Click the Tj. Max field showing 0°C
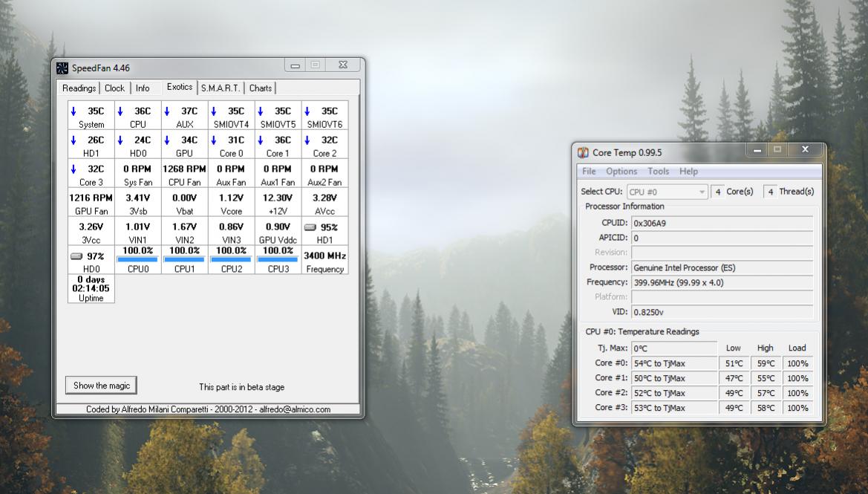Screen dimensions: 868x494 click(x=674, y=348)
